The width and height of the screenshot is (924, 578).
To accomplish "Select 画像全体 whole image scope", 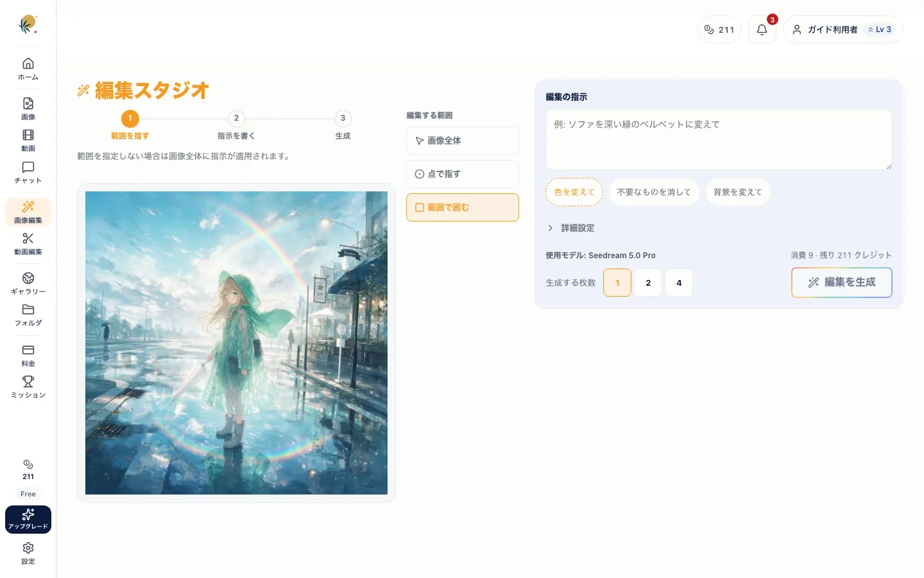I will [x=463, y=141].
